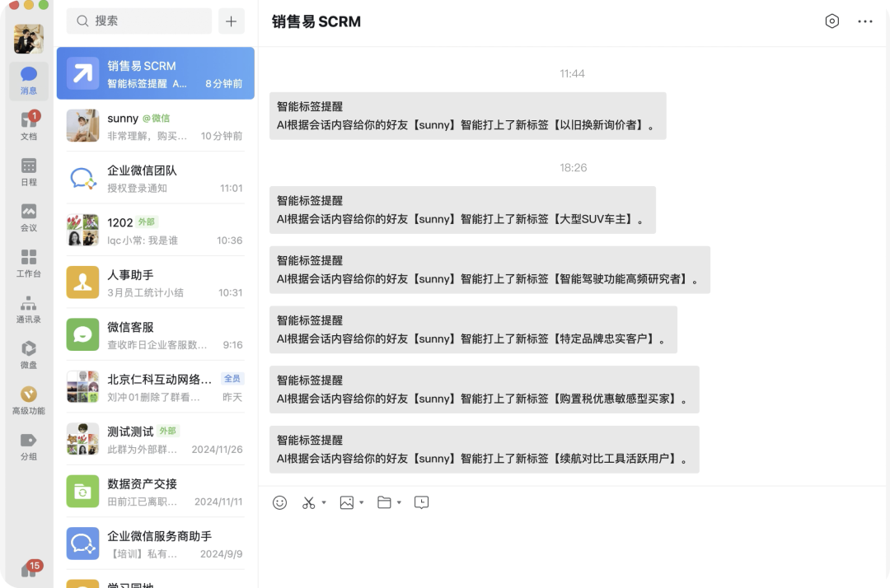
Task: Click the plus button beside search
Action: (x=231, y=21)
